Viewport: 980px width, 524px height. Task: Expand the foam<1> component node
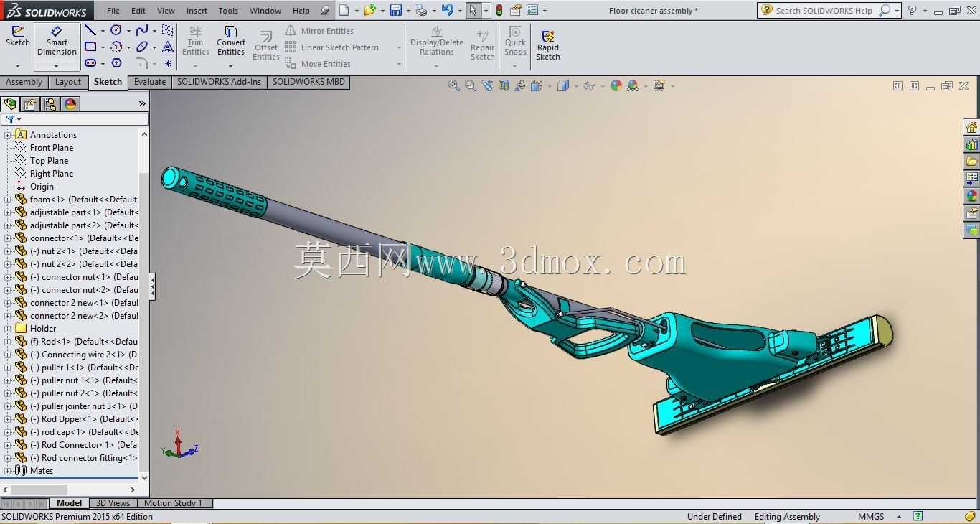8,200
